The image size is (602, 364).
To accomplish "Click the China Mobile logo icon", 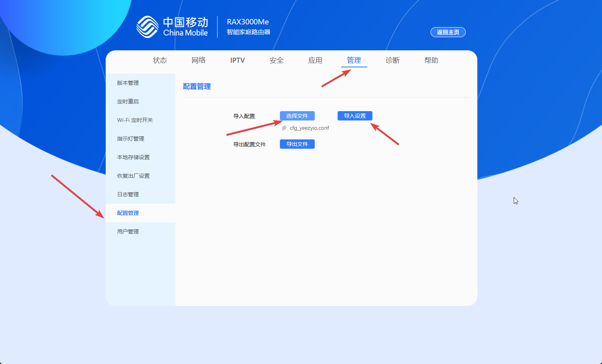I will coord(147,27).
